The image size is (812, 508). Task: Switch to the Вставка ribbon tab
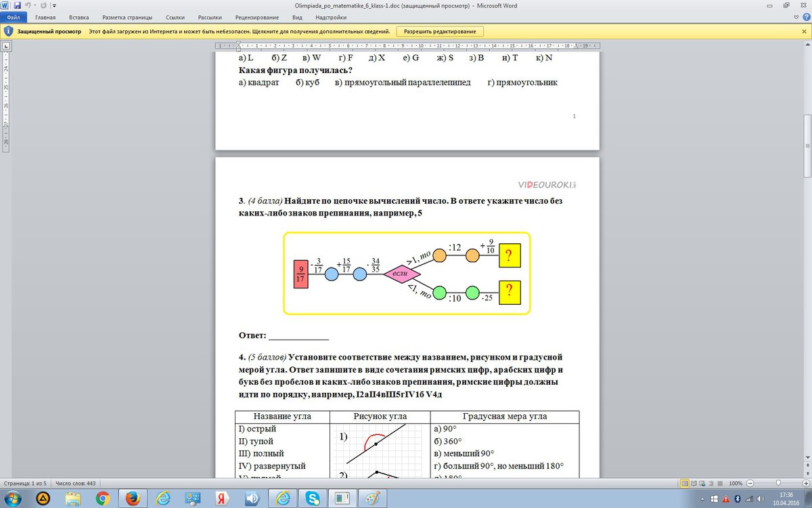pos(79,17)
